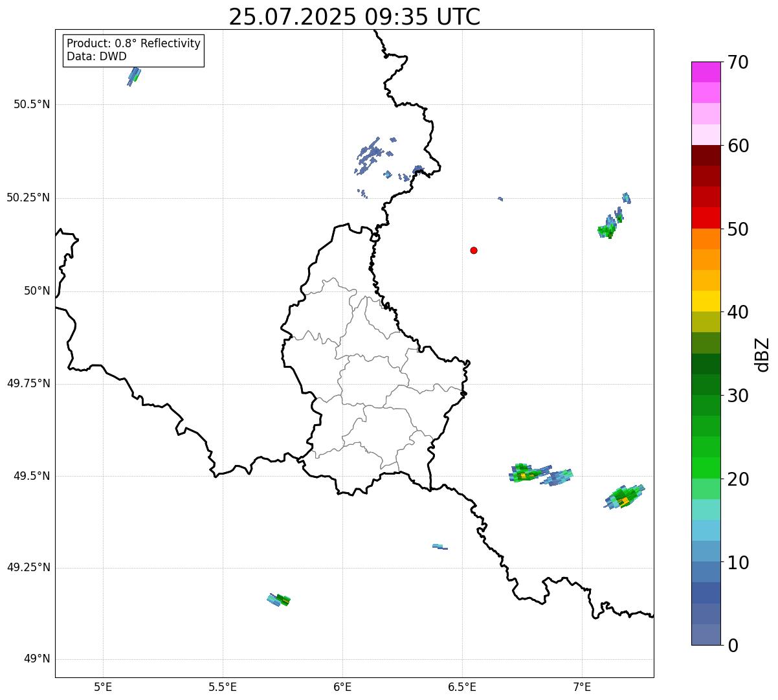Viewport: 778px width, 700px height.
Task: Click the small radar echo near 50.6°N 5.1°E
Action: (134, 76)
